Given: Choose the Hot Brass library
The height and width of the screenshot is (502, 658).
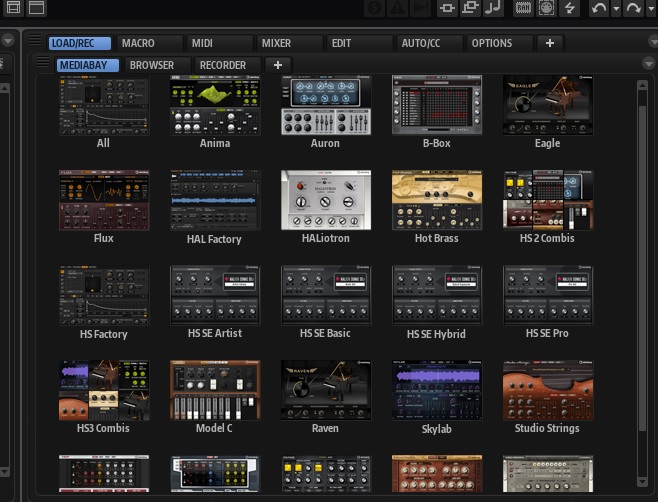Looking at the screenshot, I should pos(437,200).
